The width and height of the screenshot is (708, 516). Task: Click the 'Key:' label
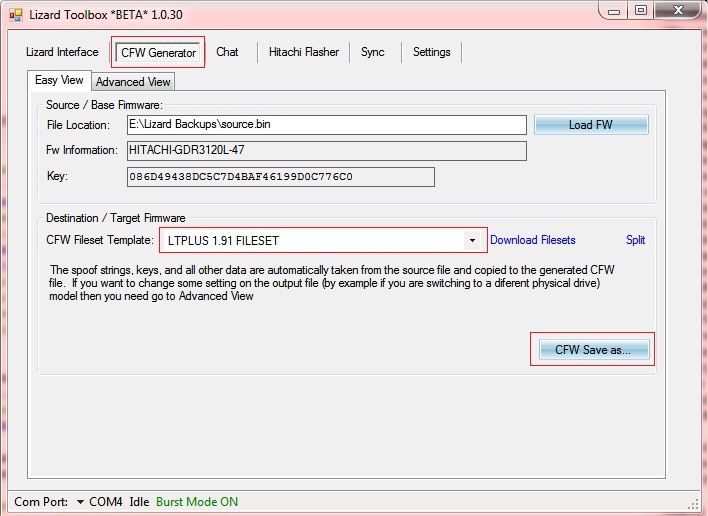(57, 176)
